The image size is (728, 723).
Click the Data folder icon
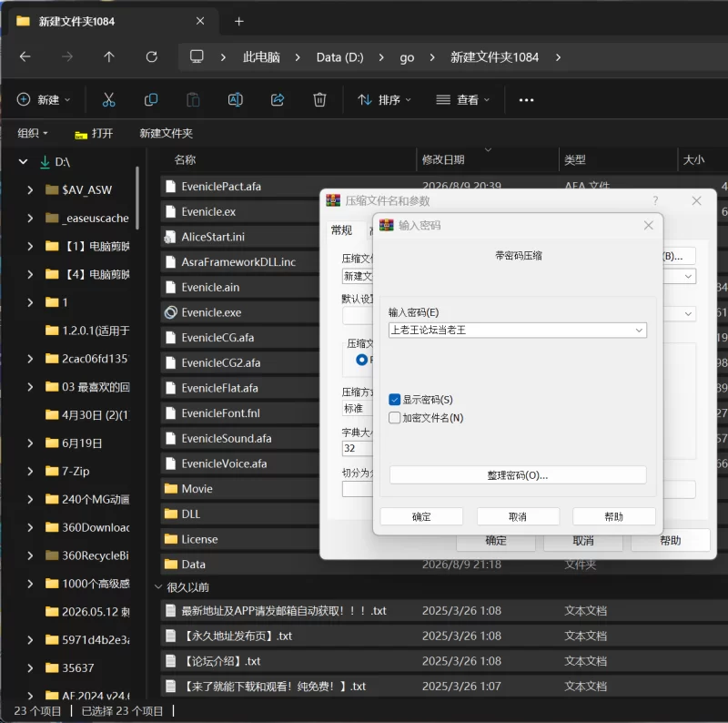(x=171, y=564)
